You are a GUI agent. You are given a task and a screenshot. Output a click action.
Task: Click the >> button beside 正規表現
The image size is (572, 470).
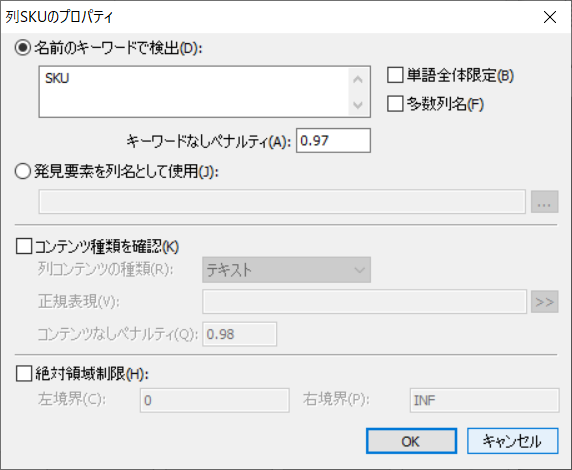pos(544,302)
